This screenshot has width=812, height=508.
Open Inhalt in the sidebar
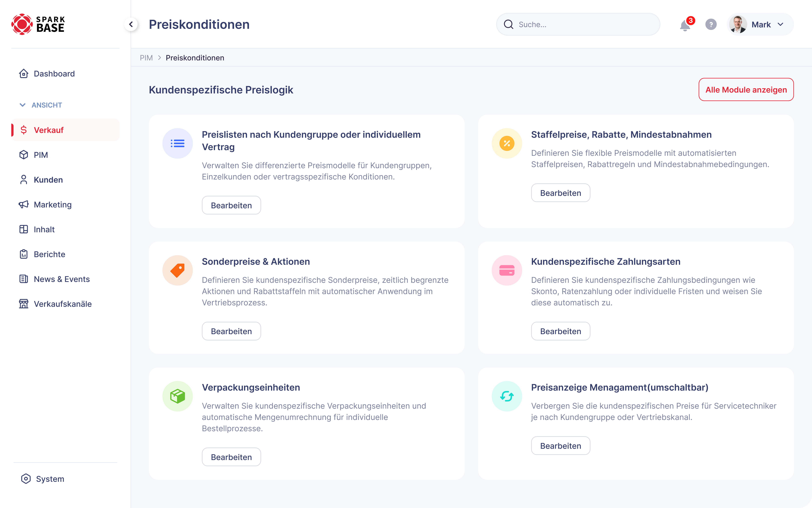(65, 229)
